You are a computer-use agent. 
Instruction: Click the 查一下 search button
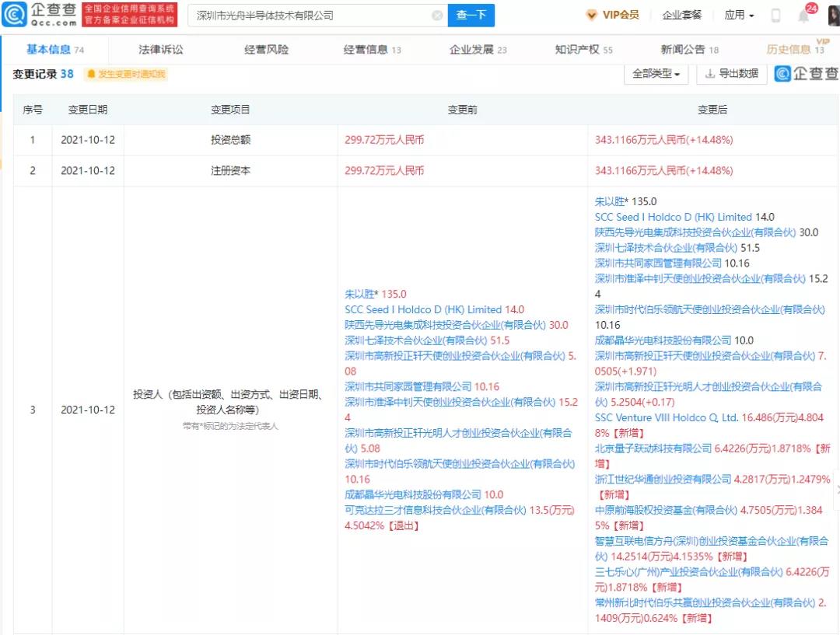471,15
